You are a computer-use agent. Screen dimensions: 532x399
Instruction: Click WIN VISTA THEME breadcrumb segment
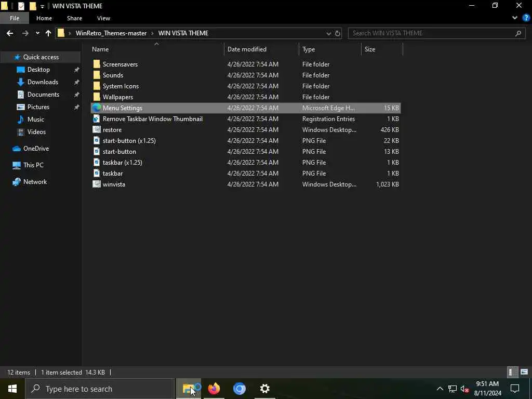[183, 33]
